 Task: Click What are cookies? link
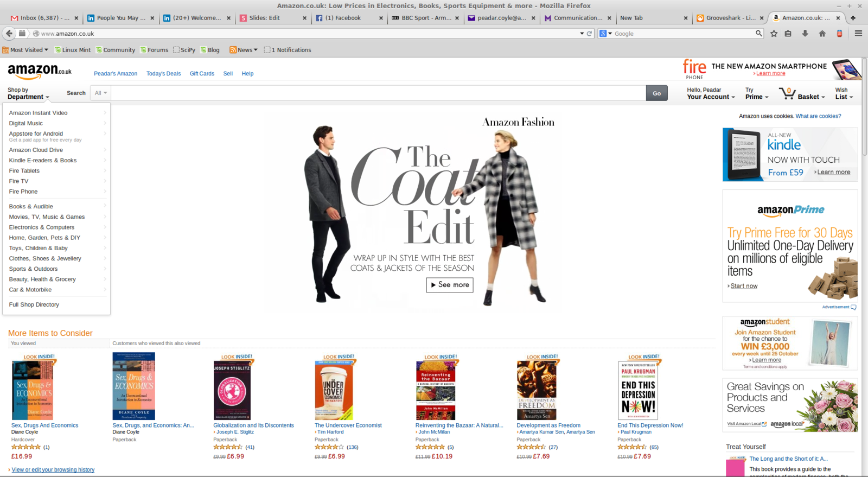point(818,116)
